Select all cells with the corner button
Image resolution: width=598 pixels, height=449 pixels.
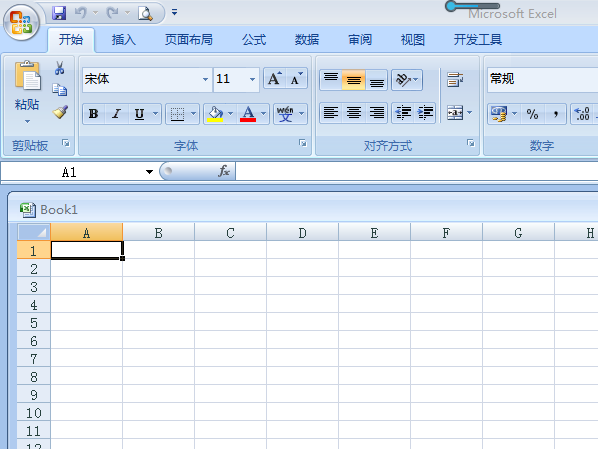point(34,232)
